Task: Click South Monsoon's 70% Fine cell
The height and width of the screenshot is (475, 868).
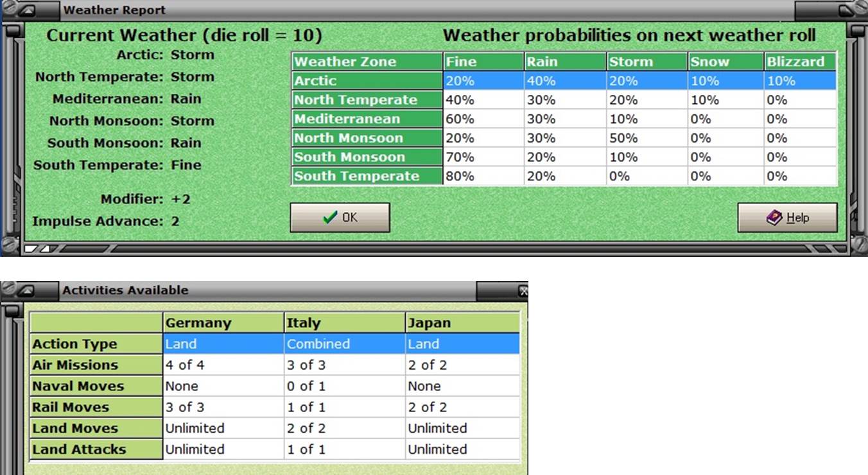Action: click(483, 157)
